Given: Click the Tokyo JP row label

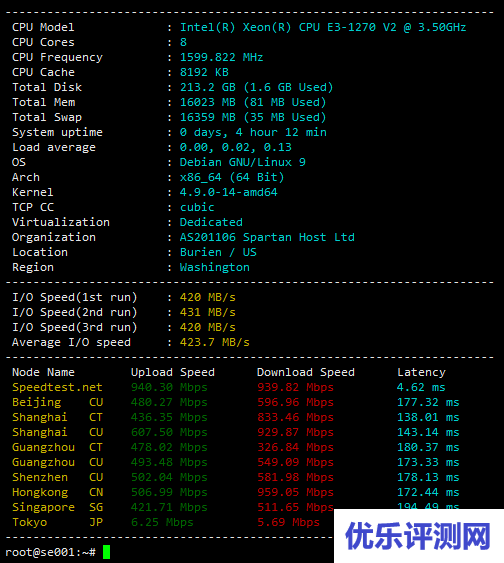Looking at the screenshot, I should (57, 522).
